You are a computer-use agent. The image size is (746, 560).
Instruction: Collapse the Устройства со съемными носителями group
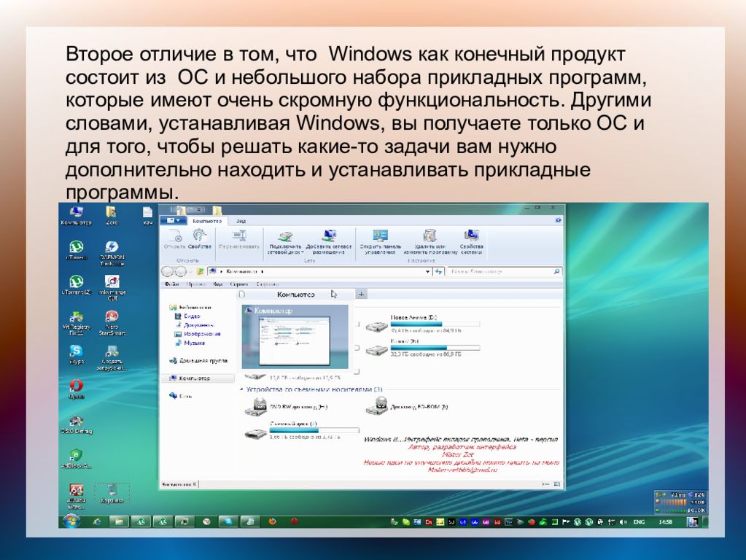(241, 389)
